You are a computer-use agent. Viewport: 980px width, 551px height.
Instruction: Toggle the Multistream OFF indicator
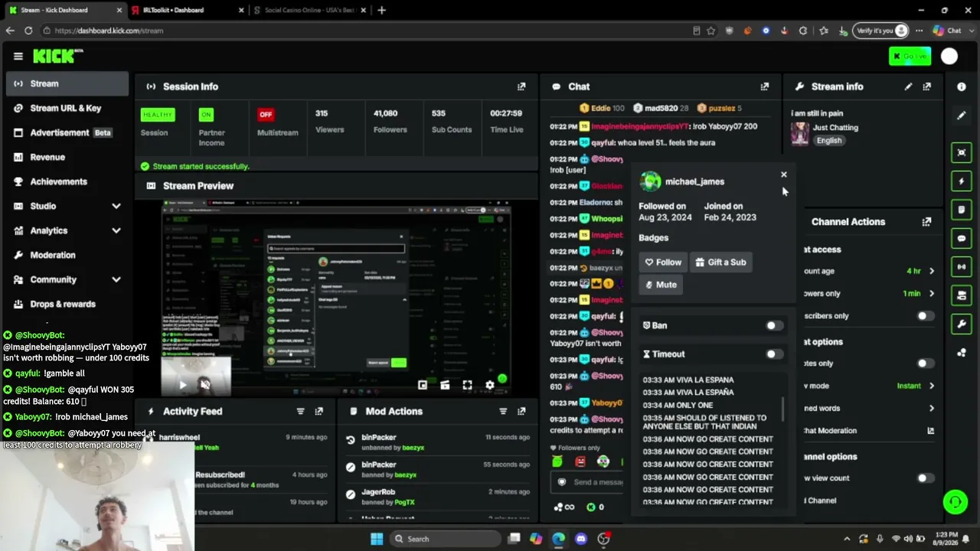(x=266, y=115)
